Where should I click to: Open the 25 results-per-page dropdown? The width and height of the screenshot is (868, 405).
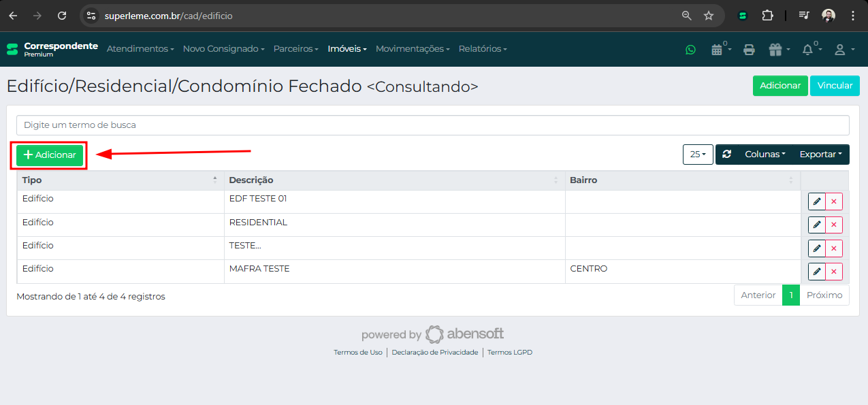(697, 154)
